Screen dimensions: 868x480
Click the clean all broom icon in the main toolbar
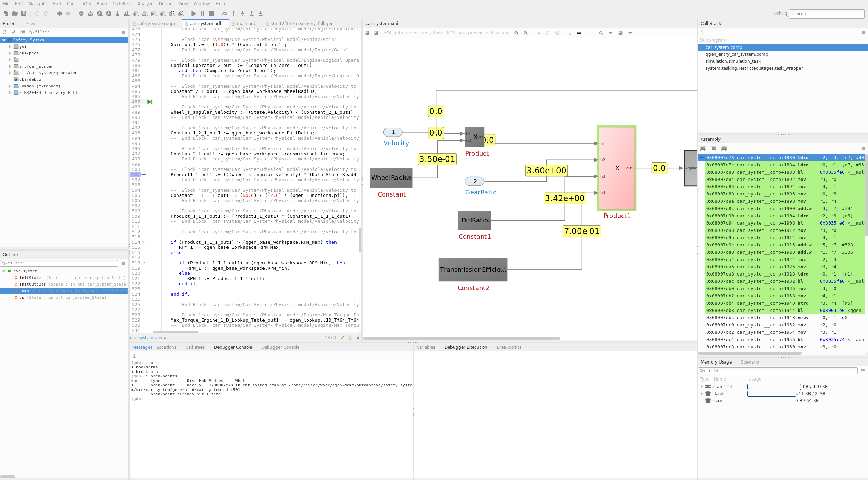tap(117, 14)
